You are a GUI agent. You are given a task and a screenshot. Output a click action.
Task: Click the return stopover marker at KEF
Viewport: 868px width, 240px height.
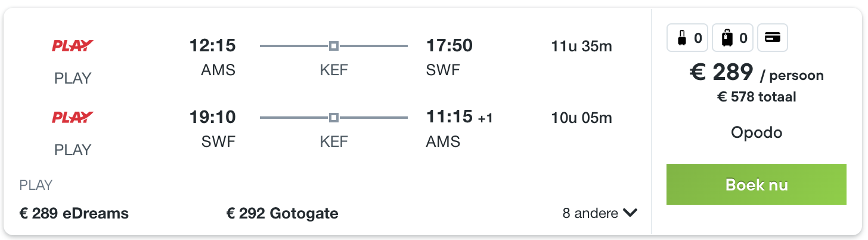(x=334, y=118)
